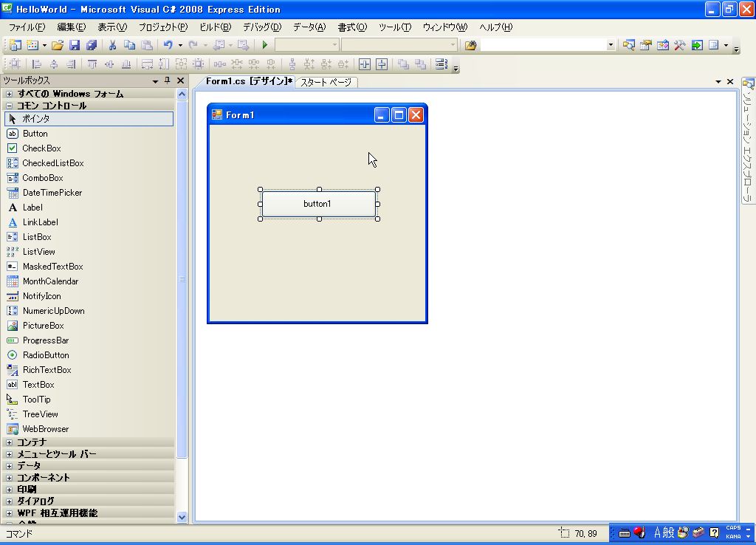Screen dimensions: 756x545
Task: Select the Form1.cs [デザイン] tab
Action: (x=248, y=81)
